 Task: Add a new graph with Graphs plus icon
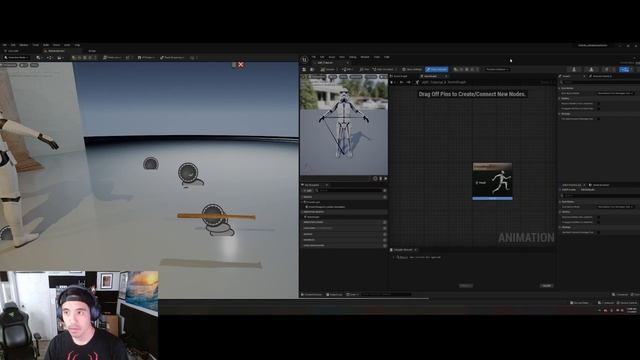click(x=384, y=197)
